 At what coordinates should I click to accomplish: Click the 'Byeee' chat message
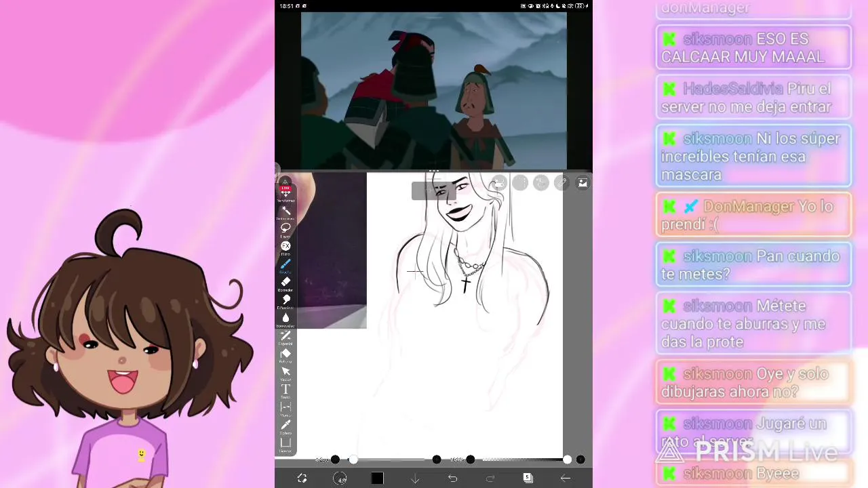(753, 473)
